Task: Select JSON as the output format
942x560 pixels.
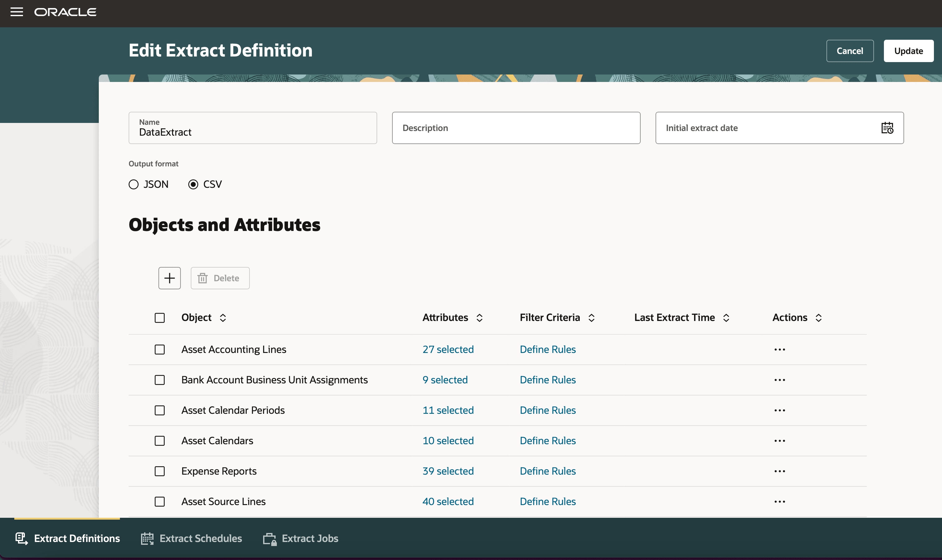Action: tap(133, 184)
